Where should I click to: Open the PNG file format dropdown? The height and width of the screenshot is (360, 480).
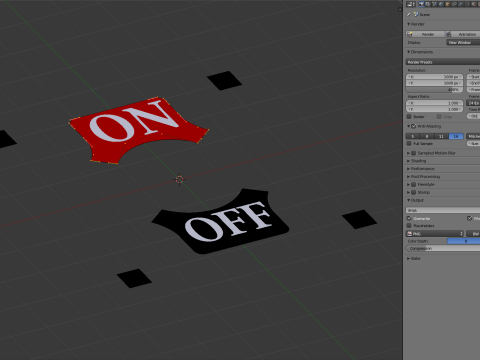click(x=435, y=234)
